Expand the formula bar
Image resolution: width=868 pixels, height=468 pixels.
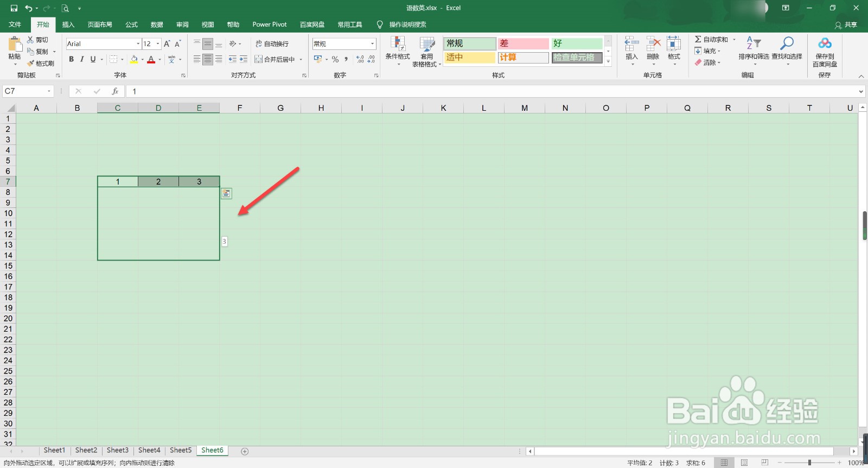click(x=861, y=91)
